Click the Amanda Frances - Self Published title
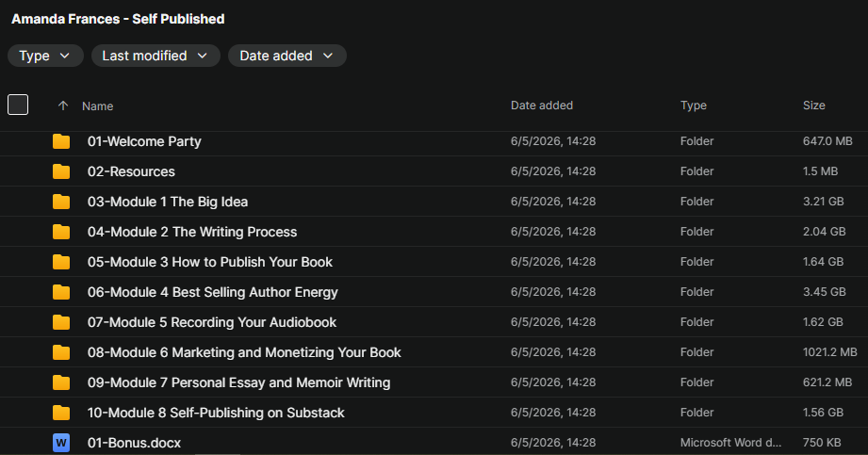The height and width of the screenshot is (455, 868). click(118, 19)
